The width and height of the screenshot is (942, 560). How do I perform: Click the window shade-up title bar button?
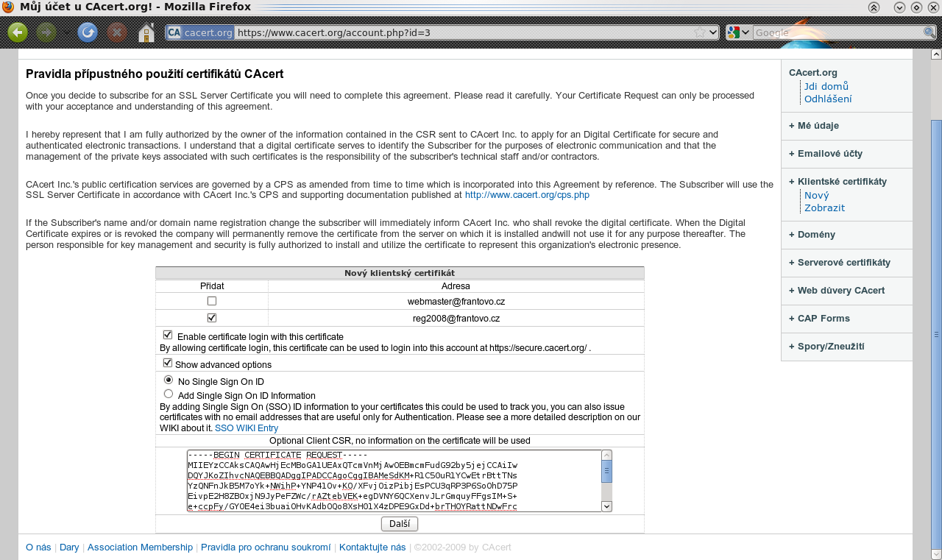click(x=874, y=7)
